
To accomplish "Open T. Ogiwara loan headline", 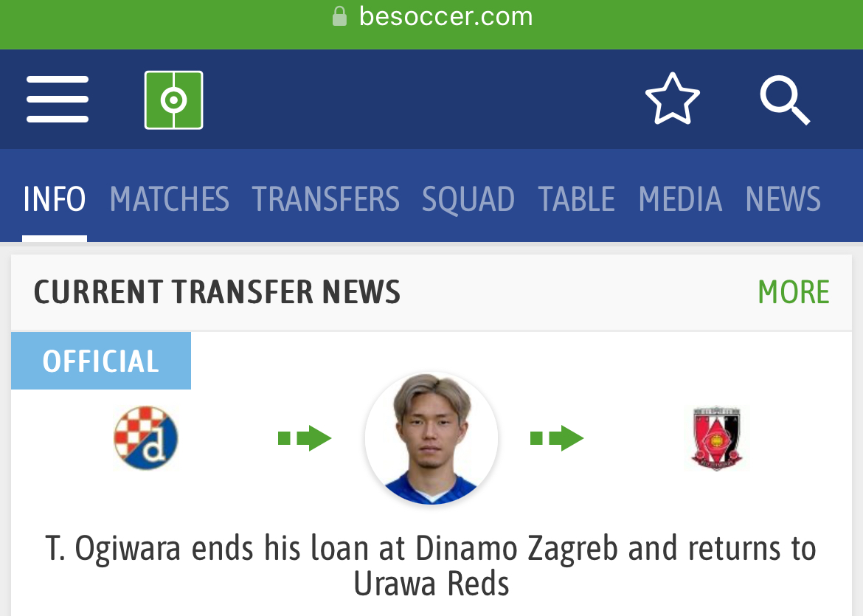I will click(431, 566).
